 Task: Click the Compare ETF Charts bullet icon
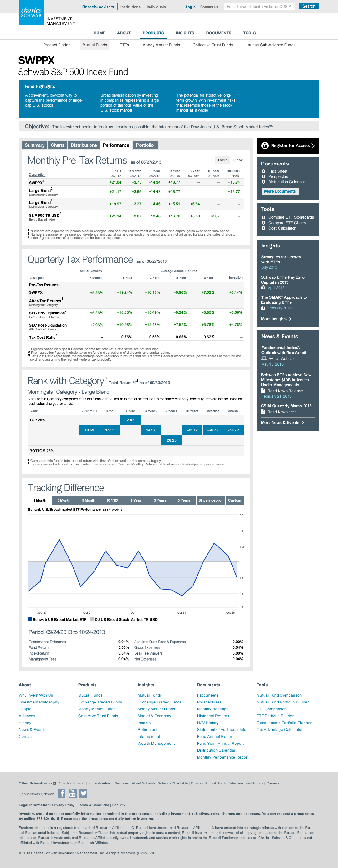264,223
